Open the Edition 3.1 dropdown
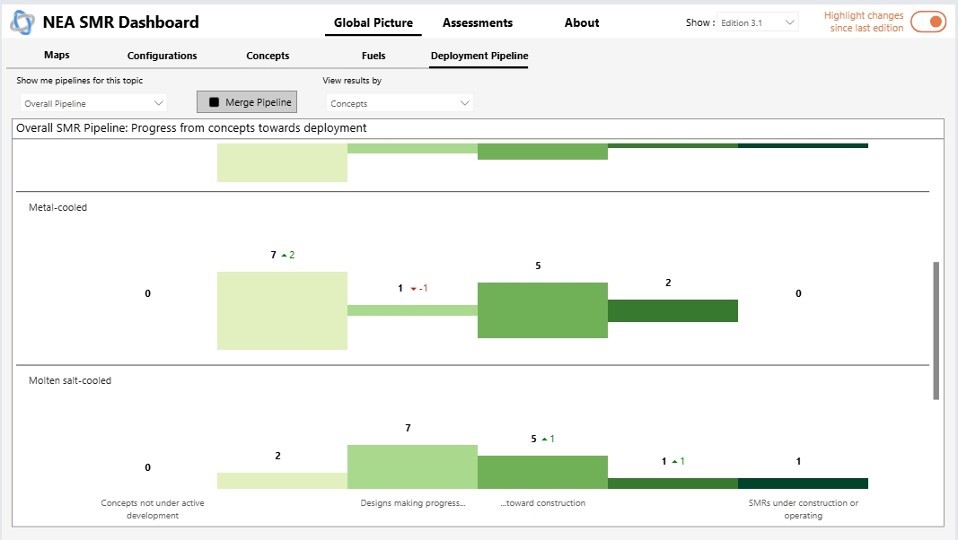This screenshot has width=958, height=540. tap(758, 22)
